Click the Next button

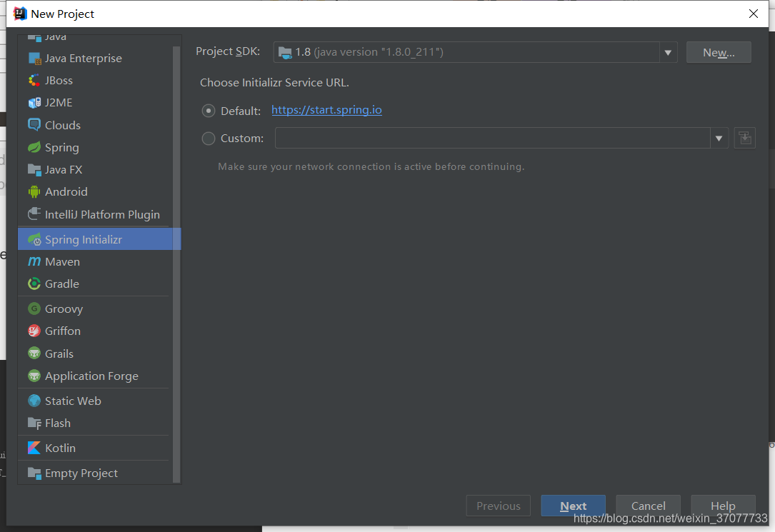tap(574, 506)
